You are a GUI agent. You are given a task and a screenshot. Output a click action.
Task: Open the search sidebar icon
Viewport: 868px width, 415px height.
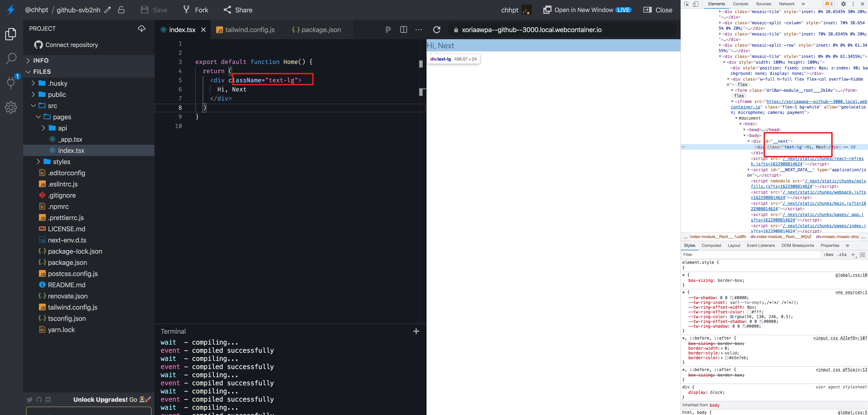(x=11, y=58)
